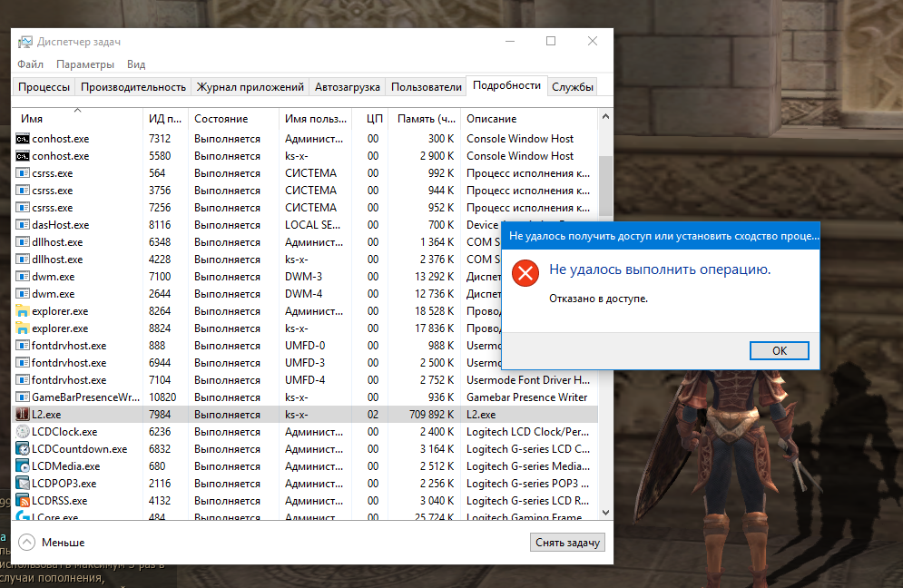Click the Снять задачу button
903x588 pixels.
click(x=567, y=542)
